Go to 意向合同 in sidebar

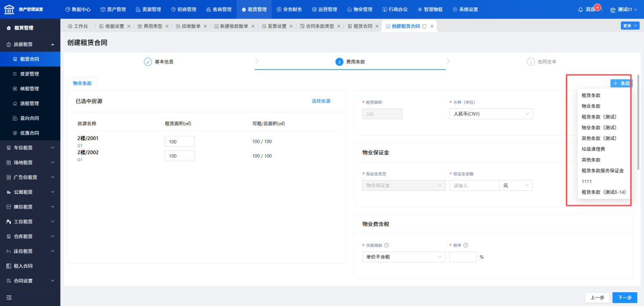tap(30, 118)
